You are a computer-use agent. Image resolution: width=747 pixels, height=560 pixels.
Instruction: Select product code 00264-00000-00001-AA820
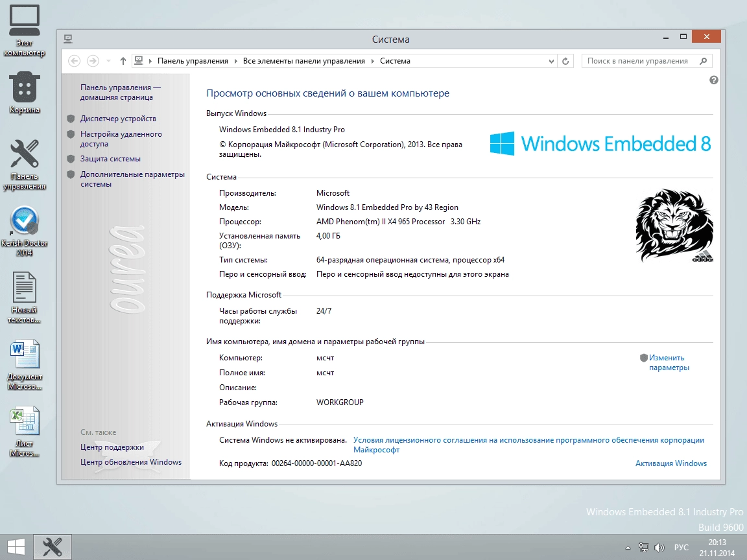317,463
